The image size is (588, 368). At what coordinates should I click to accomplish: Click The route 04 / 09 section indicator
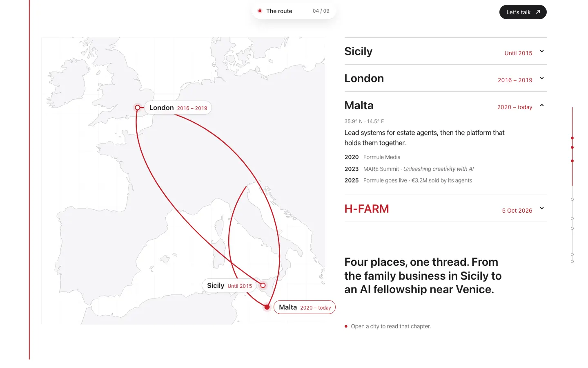point(294,11)
